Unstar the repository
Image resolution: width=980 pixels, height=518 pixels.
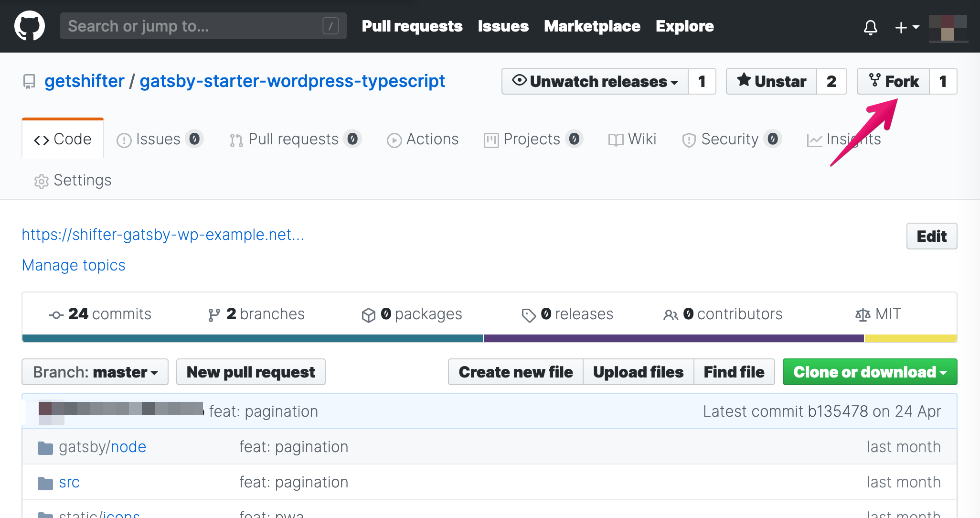click(771, 81)
